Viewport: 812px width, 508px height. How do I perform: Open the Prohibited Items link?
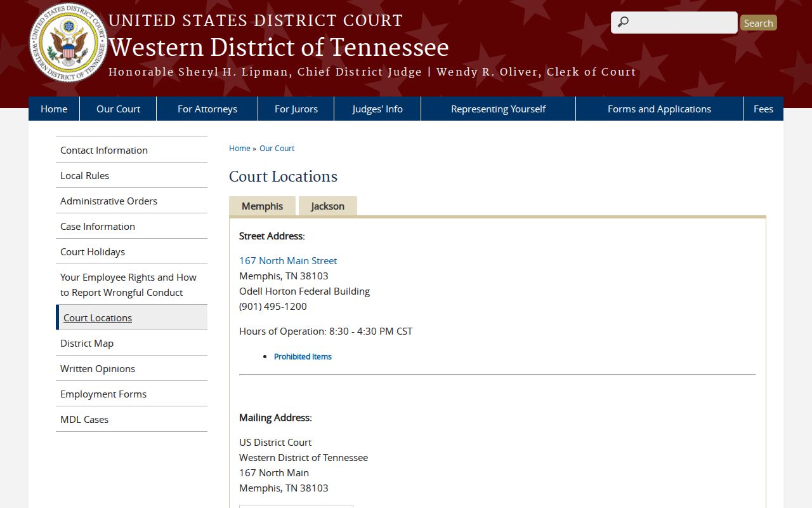pos(303,356)
